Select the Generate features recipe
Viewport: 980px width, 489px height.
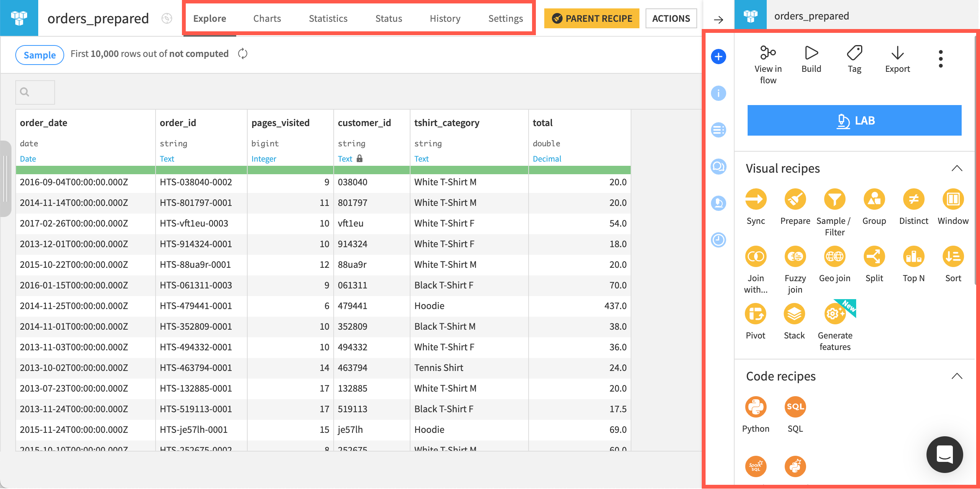(x=835, y=314)
